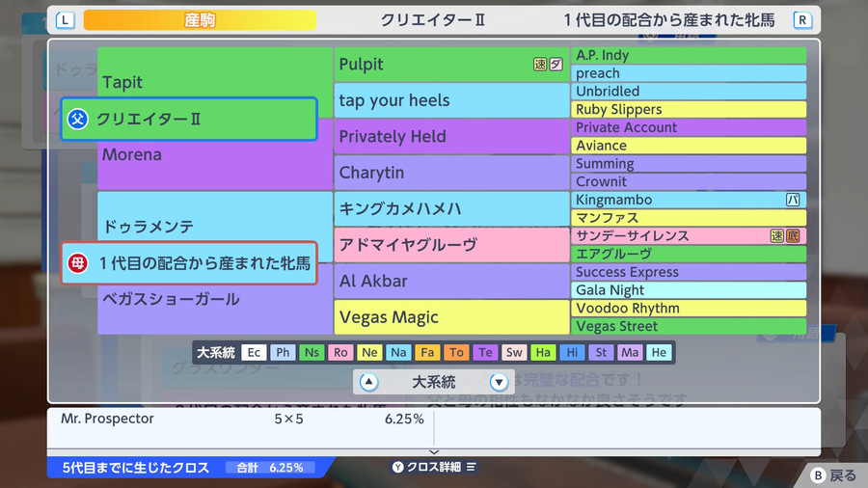Select the Te lineage swatch

pyautogui.click(x=485, y=352)
